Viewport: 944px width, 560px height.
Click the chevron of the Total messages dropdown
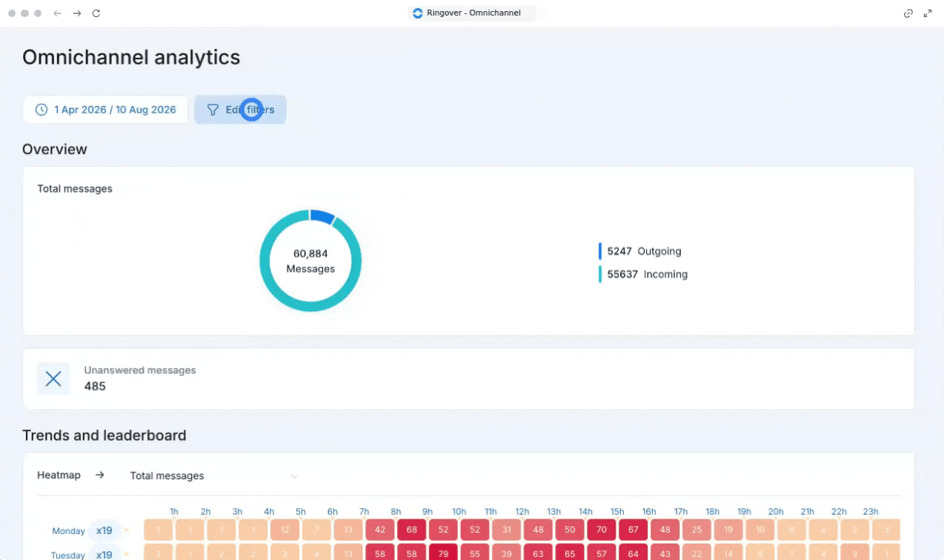pyautogui.click(x=294, y=476)
